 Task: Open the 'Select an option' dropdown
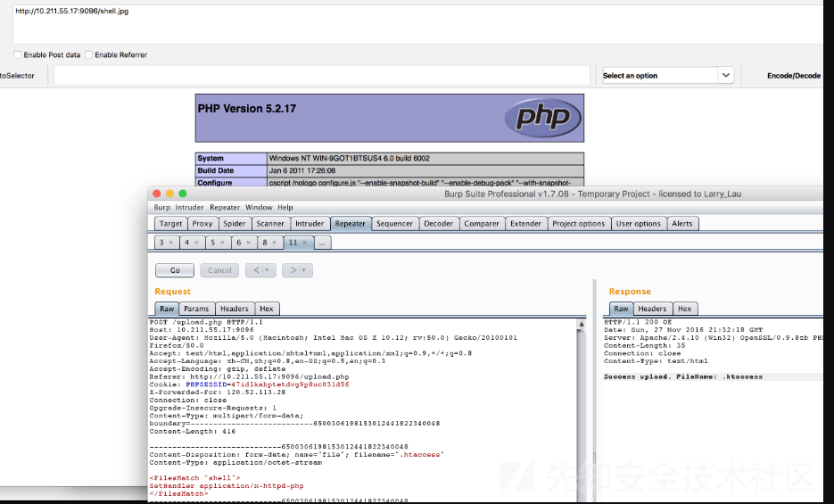click(668, 76)
